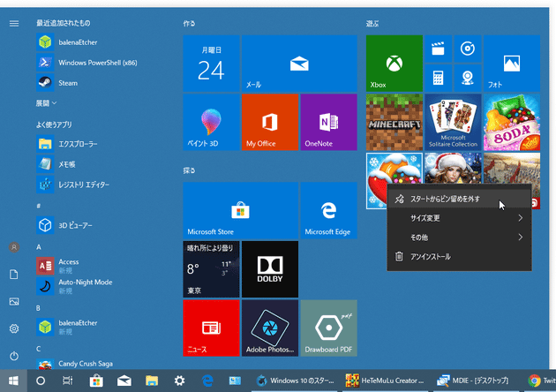
Task: Open the Drawboard PDF tile
Action: point(328,328)
